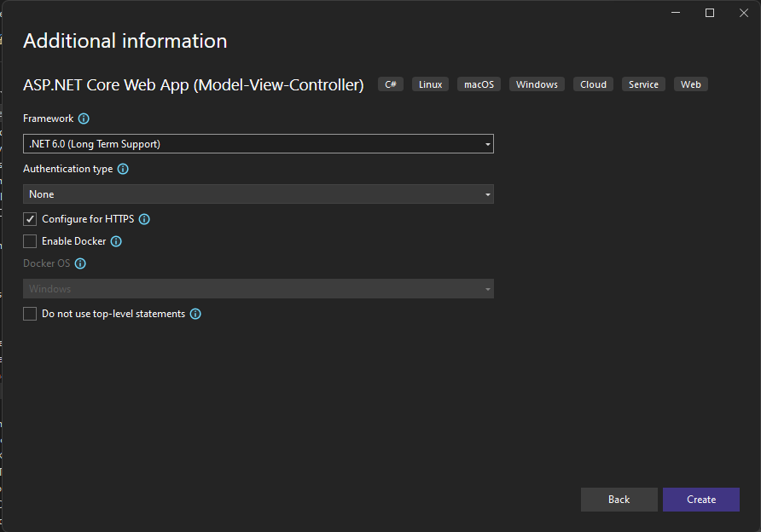Click the disabled Docker OS Windows dropdown
Screen dimensions: 761x532
[x=258, y=289]
